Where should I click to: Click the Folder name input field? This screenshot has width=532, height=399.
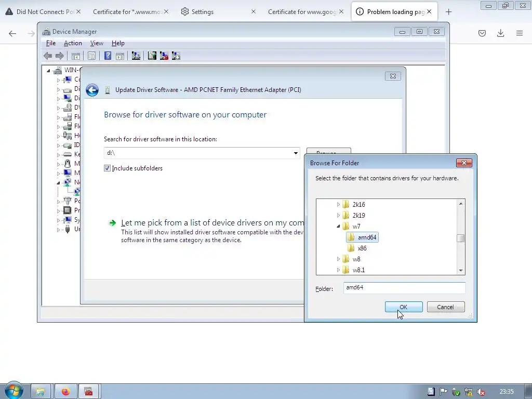404,288
